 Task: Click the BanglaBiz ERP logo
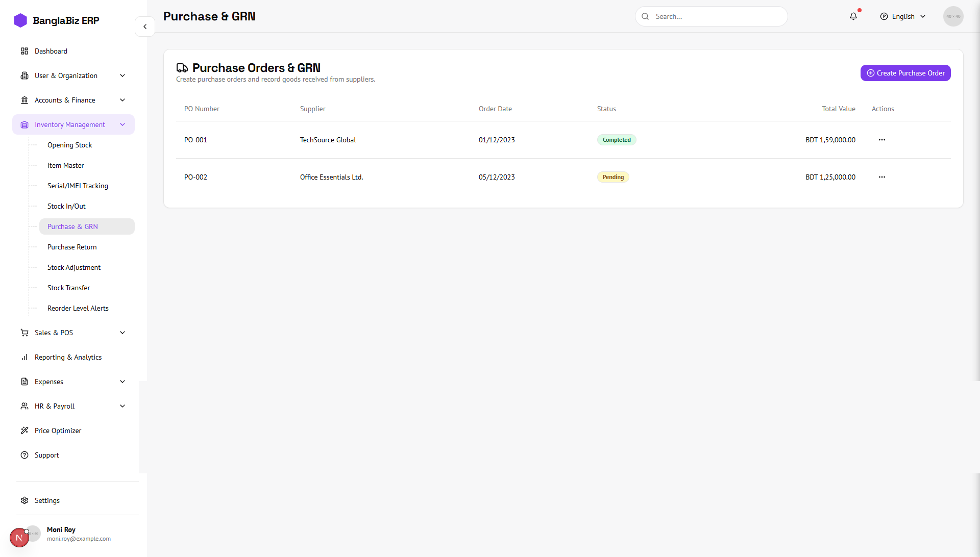click(x=20, y=20)
